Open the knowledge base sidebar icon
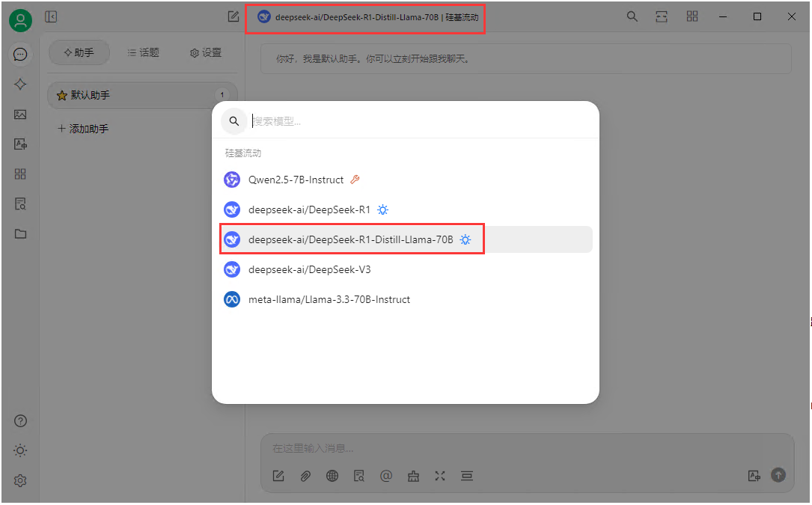The height and width of the screenshot is (505, 812). coord(20,204)
